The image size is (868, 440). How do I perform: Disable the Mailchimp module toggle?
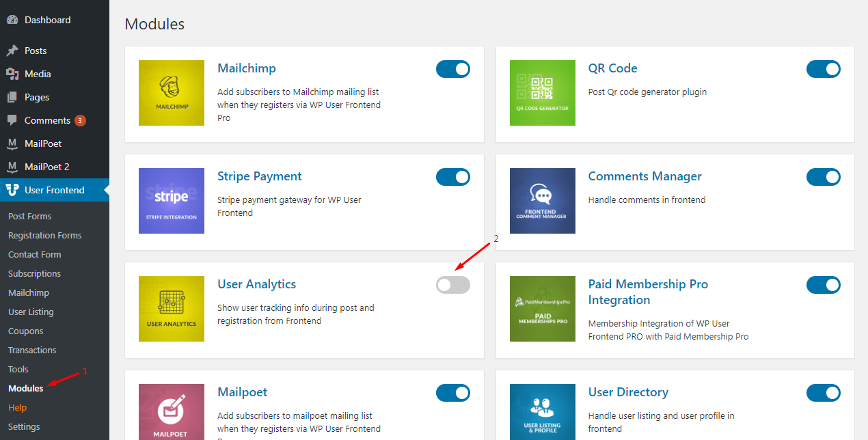click(x=453, y=69)
